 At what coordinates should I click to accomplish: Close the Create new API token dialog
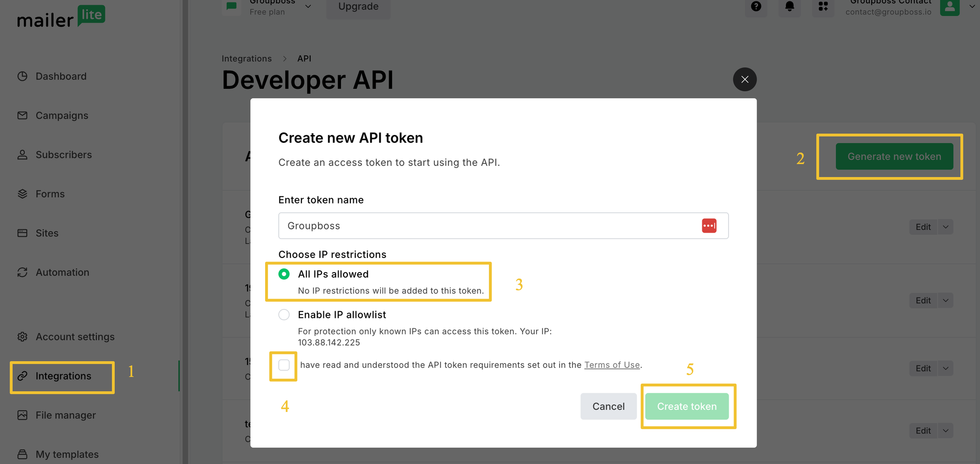[745, 79]
